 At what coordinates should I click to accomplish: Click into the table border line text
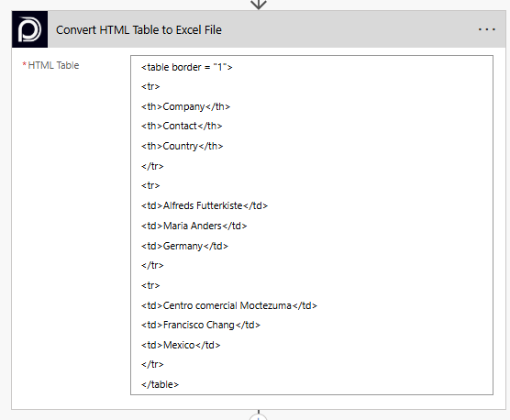187,67
